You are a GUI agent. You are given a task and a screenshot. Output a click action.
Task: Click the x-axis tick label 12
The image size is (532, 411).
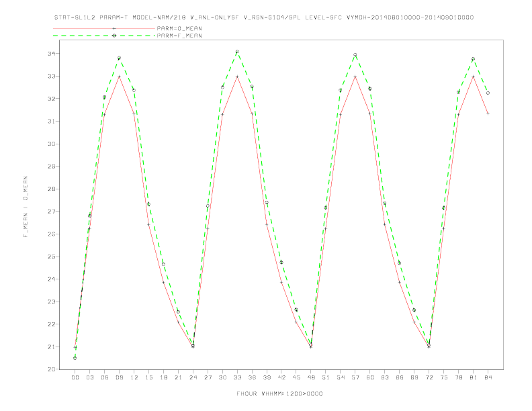(134, 377)
